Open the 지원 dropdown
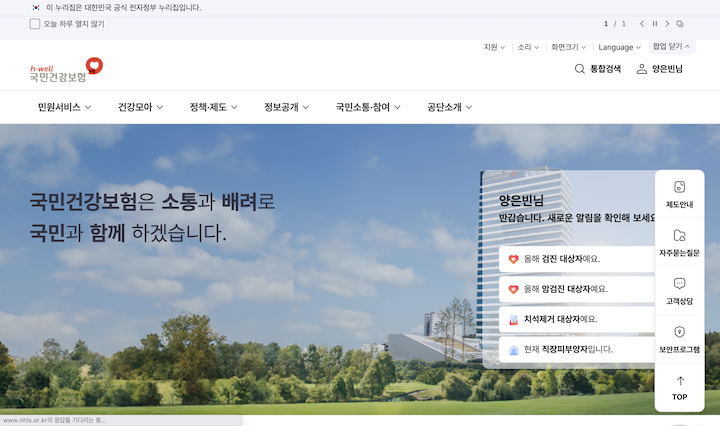 coord(494,47)
